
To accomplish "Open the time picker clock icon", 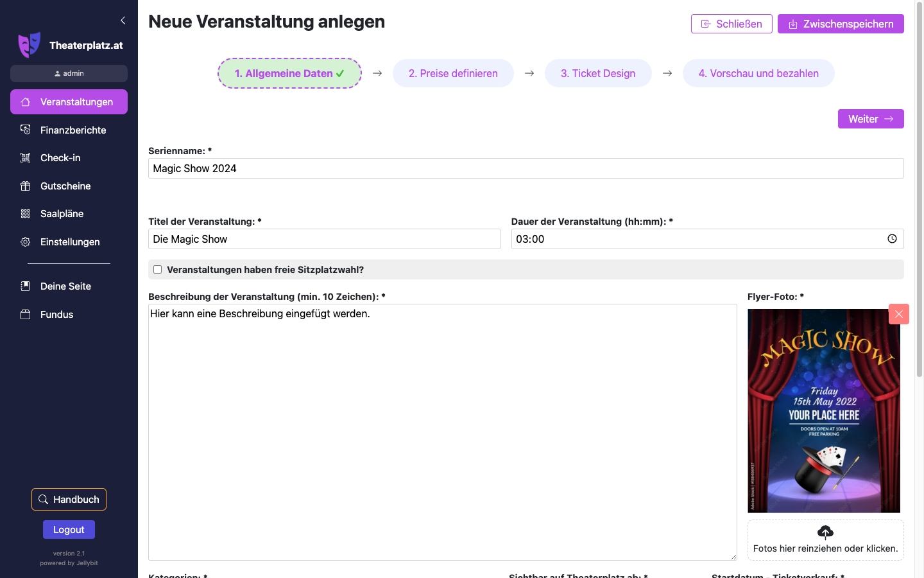I will [x=892, y=239].
